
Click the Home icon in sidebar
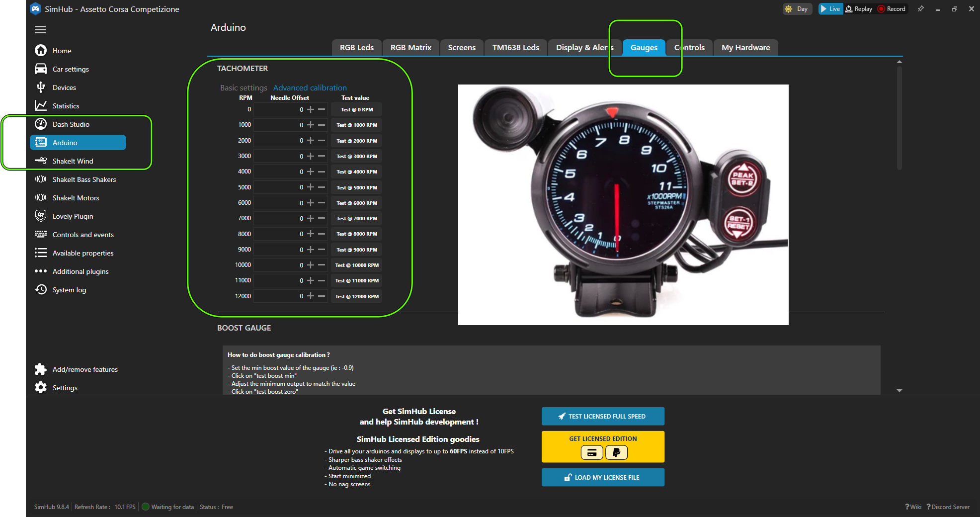[x=41, y=50]
